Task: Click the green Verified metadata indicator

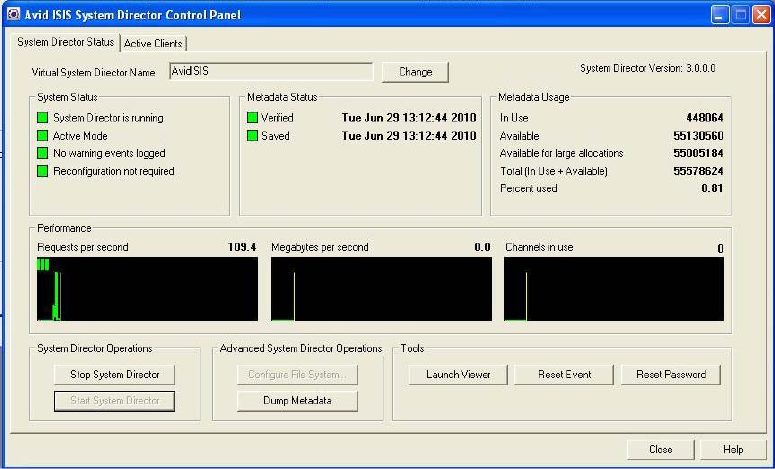Action: [253, 118]
